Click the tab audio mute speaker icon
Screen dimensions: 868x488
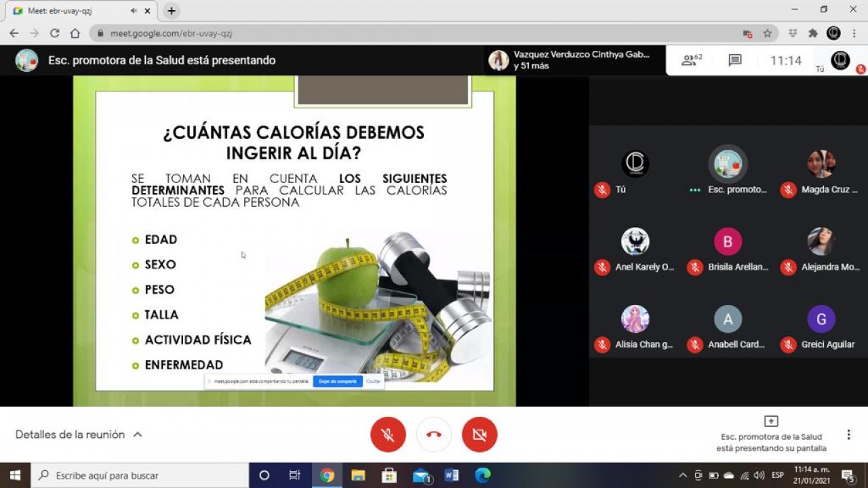pyautogui.click(x=134, y=11)
